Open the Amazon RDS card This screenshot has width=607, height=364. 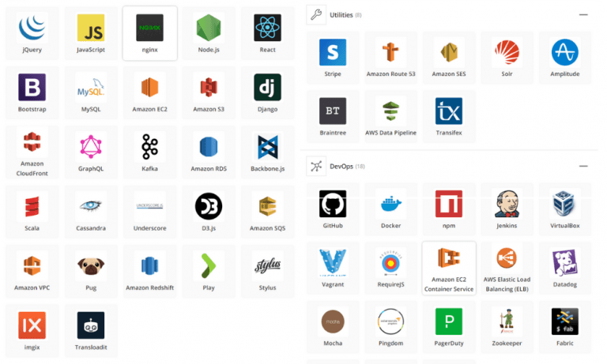coord(209,152)
